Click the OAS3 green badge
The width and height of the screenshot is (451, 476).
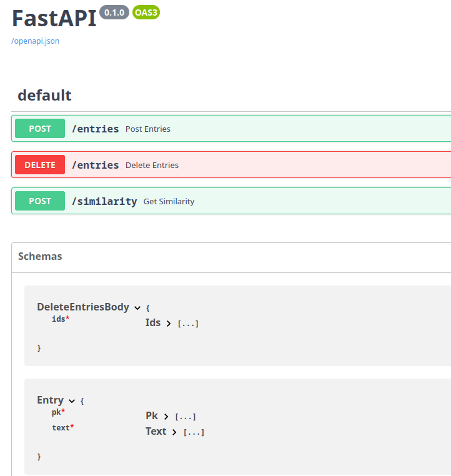[146, 12]
